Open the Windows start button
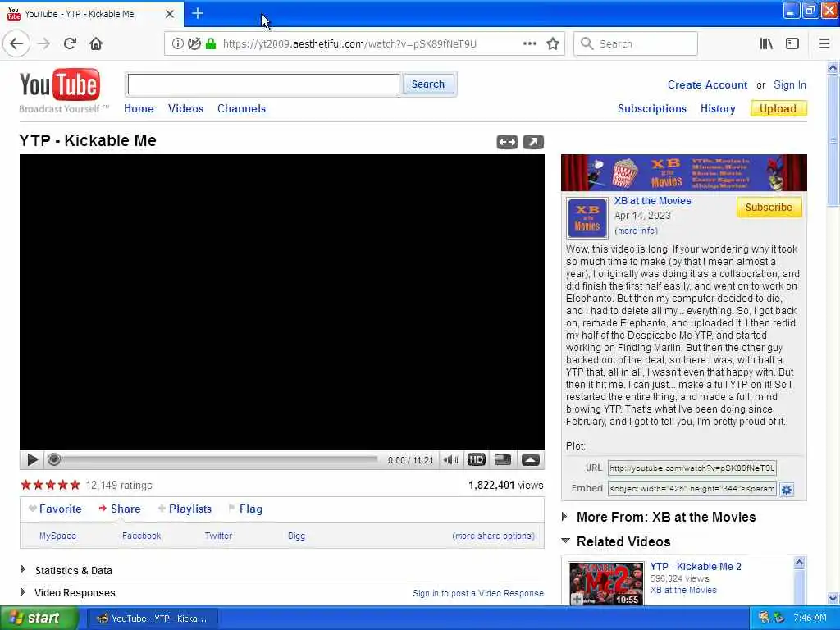The width and height of the screenshot is (840, 630). 38,619
